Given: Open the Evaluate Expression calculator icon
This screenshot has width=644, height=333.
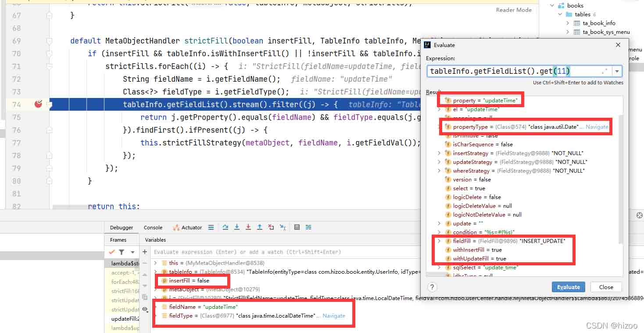Looking at the screenshot, I should [x=297, y=227].
